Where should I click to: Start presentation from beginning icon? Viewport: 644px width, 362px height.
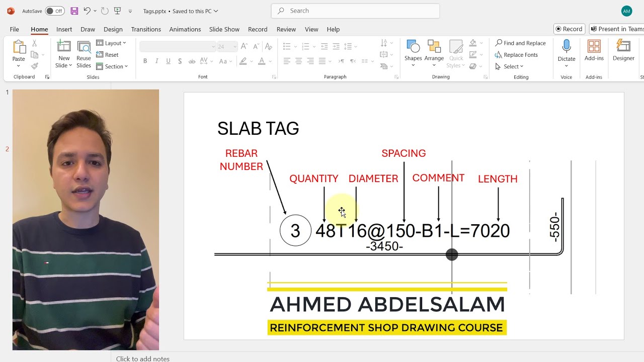[x=118, y=11]
